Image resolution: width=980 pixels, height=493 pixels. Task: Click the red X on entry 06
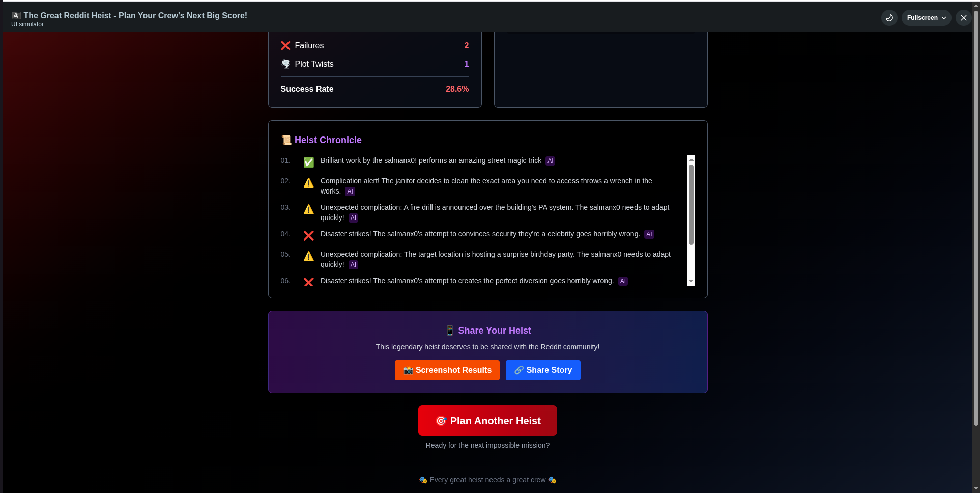point(308,282)
